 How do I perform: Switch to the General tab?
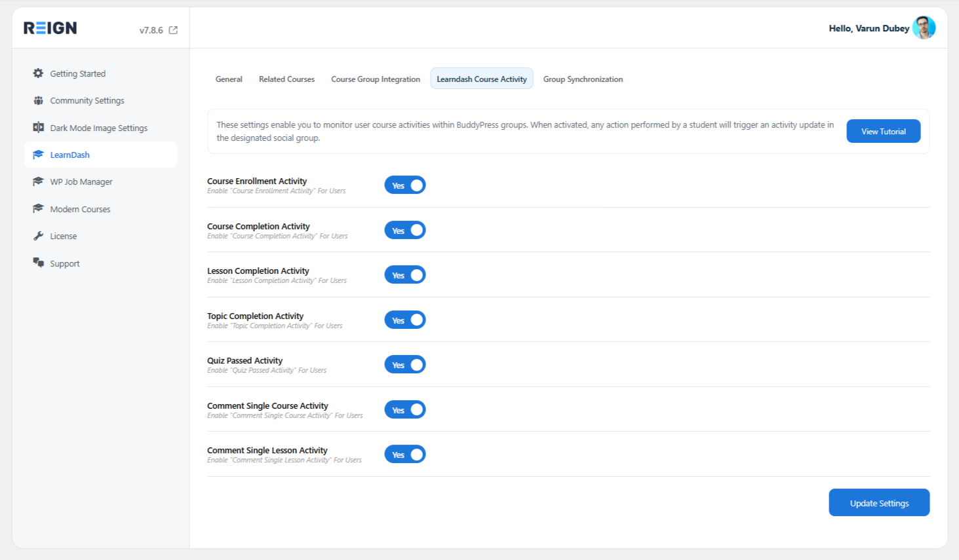[x=229, y=79]
